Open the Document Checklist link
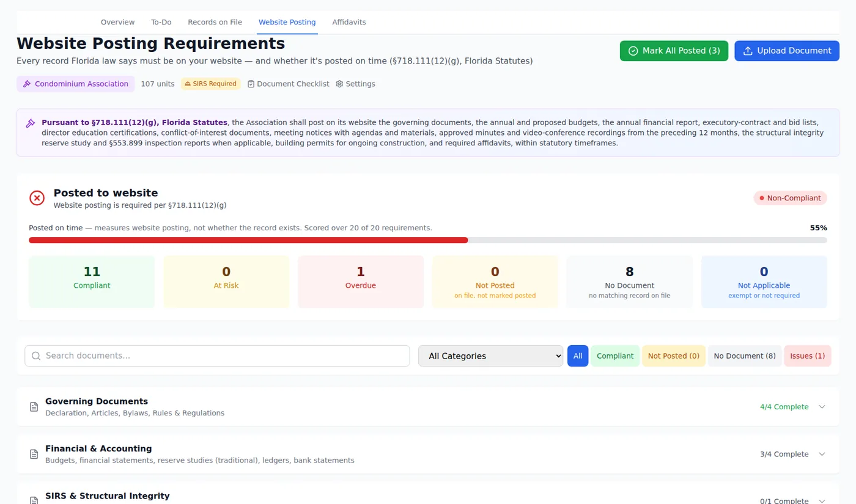Screen dimensions: 856x504 (288, 84)
